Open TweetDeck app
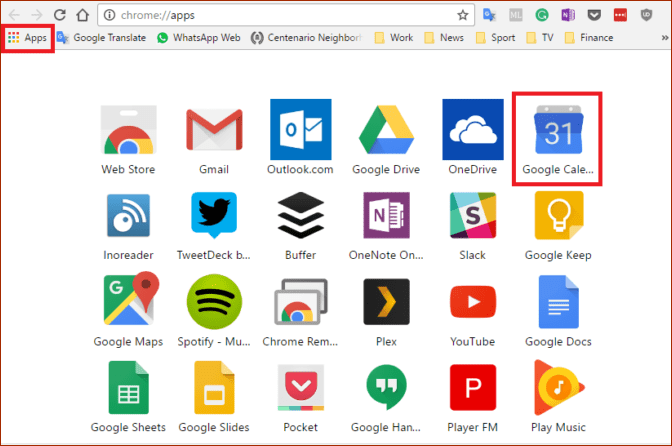 point(214,225)
